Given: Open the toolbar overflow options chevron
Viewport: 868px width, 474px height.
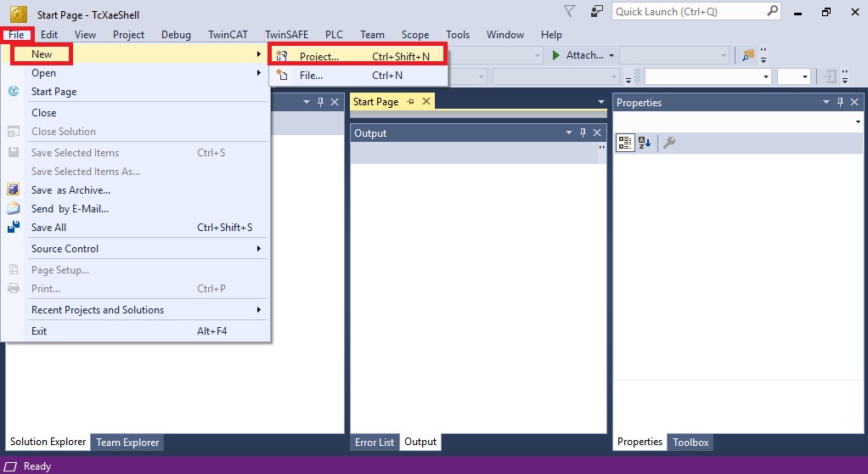Looking at the screenshot, I should click(x=764, y=55).
